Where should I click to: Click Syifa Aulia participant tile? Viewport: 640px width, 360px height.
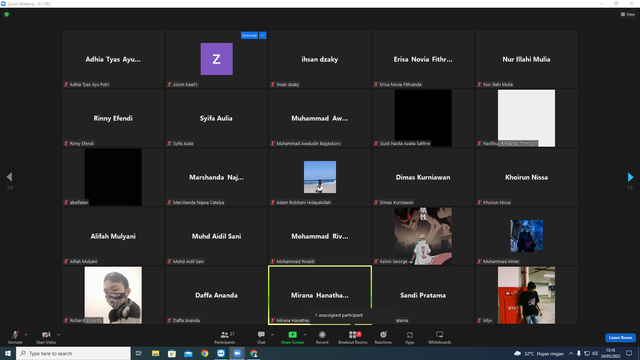click(x=216, y=118)
